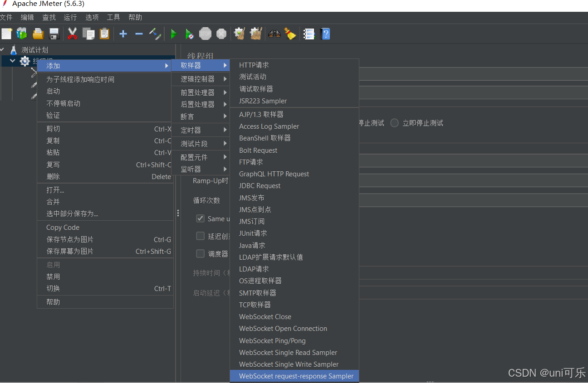This screenshot has height=383, width=588.
Task: Expand the 逻辑控制器 submenu
Action: pos(201,79)
